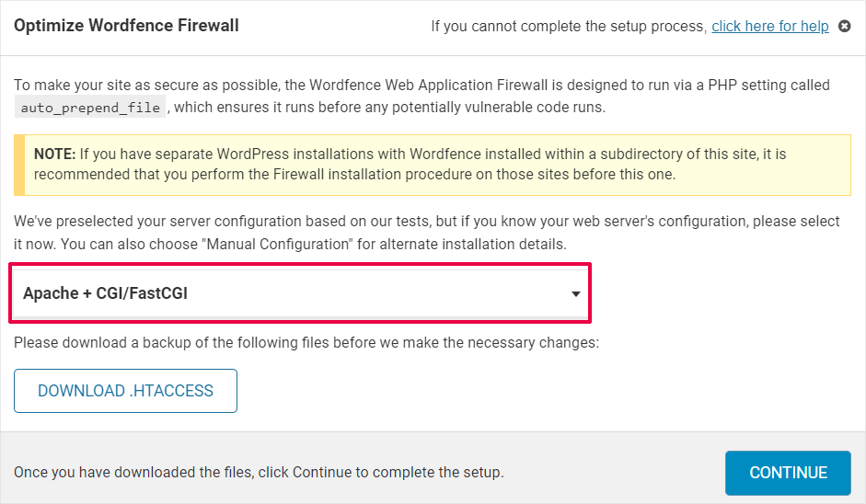The image size is (866, 504).
Task: Click the auto_prepend_file code label
Action: (x=91, y=108)
